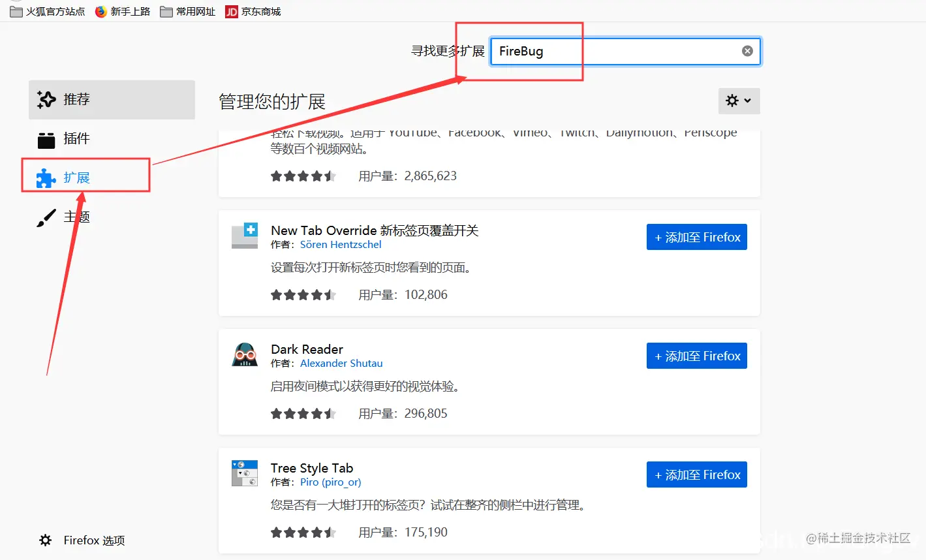This screenshot has width=926, height=560.
Task: Click the Dark Reader extension icon
Action: [x=245, y=354]
